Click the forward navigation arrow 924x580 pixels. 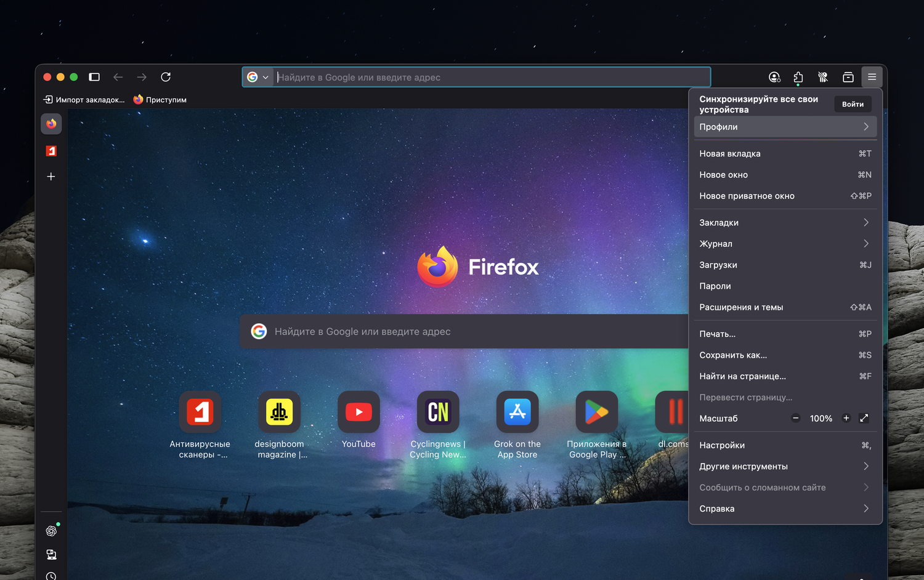[142, 77]
